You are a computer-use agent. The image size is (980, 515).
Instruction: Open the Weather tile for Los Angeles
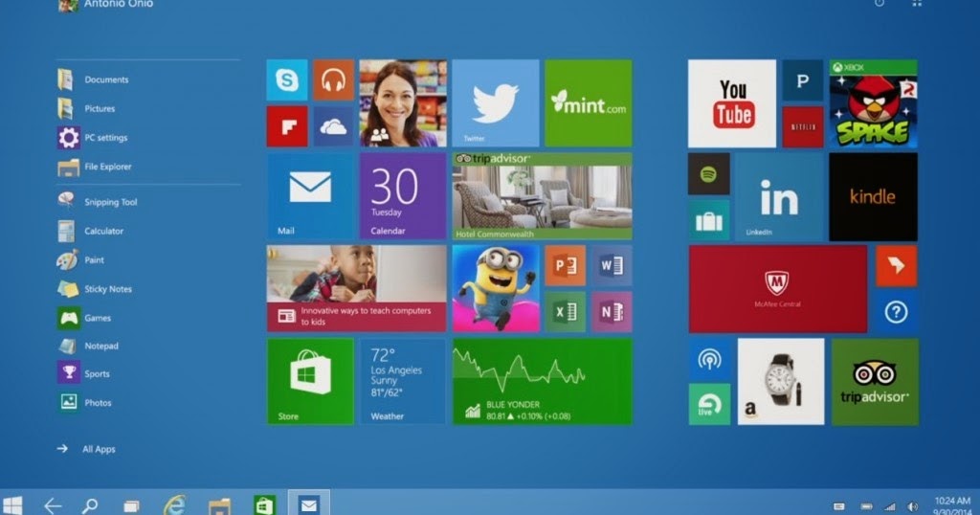403,381
